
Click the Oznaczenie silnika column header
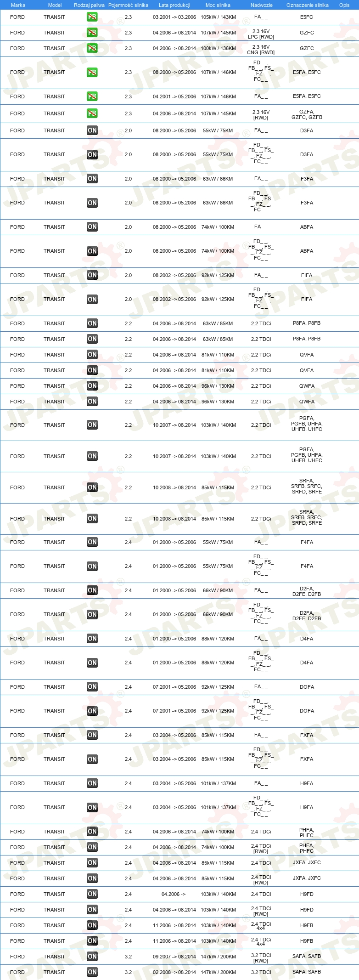coord(308,5)
